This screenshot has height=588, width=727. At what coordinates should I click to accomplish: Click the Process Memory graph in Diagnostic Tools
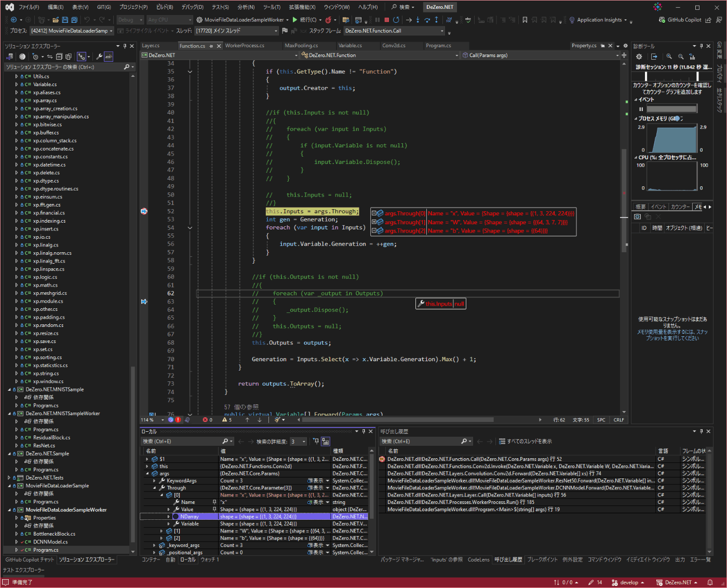(672, 139)
